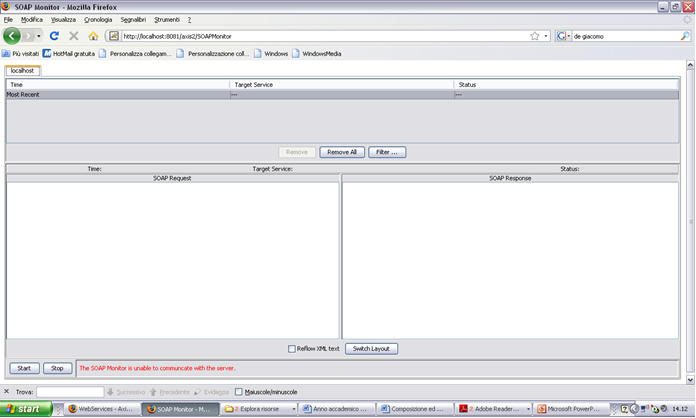Tick the Maiuscole/minuscole checkbox
The image size is (696, 418).
pyautogui.click(x=239, y=391)
